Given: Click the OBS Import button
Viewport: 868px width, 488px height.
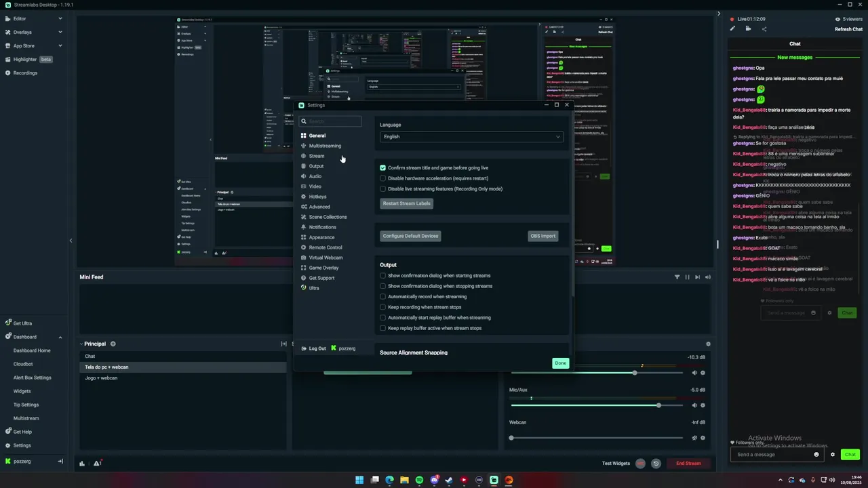Looking at the screenshot, I should point(543,236).
